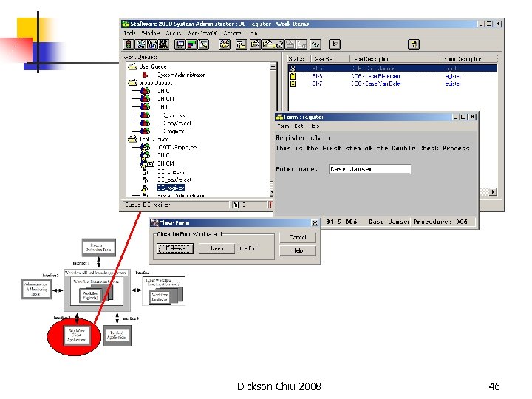Screen dimensions: 532x399
Task: Select the highlighted DC_register test queue
Action: click(x=171, y=188)
